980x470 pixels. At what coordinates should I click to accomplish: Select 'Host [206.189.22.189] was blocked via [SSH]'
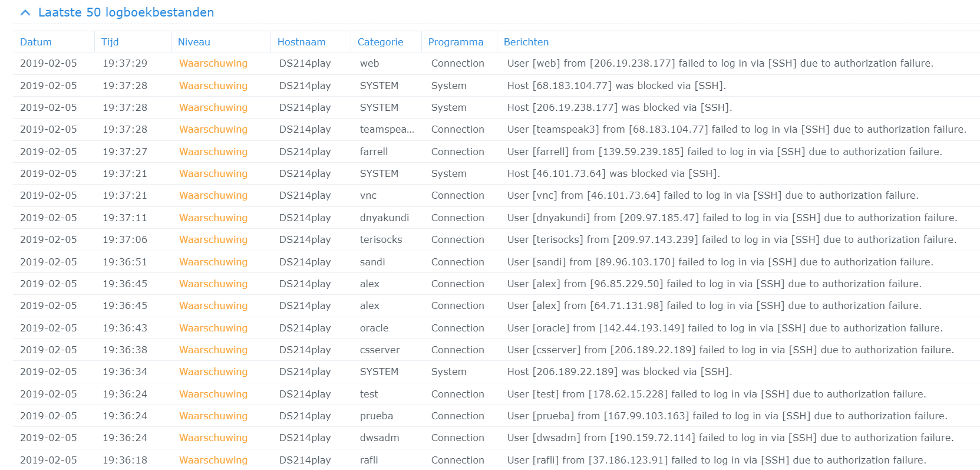(619, 372)
